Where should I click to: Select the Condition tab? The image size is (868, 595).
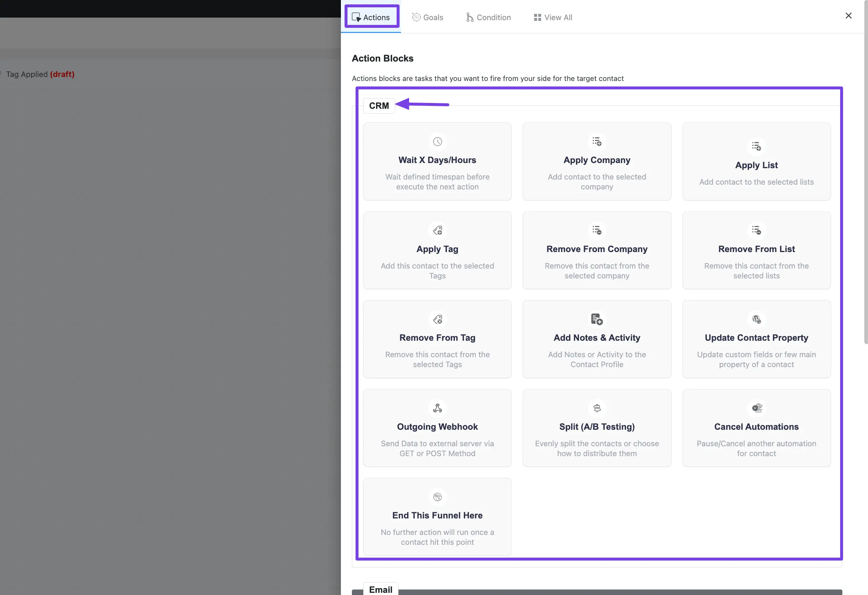click(488, 16)
